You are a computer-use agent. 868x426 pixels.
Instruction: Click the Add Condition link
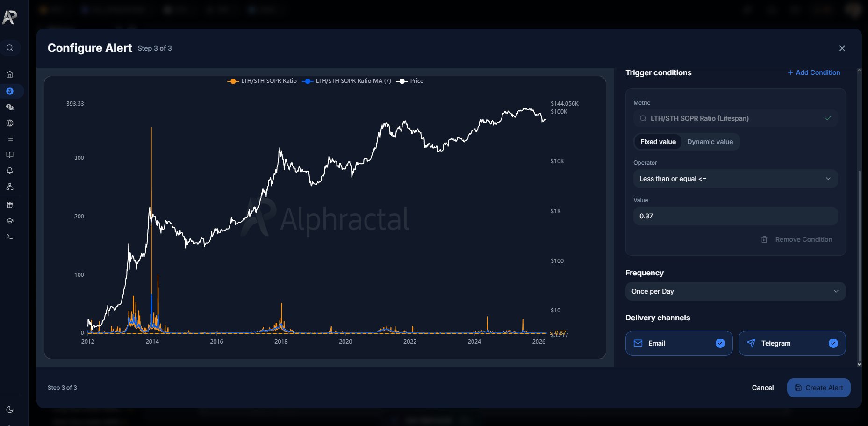(814, 72)
